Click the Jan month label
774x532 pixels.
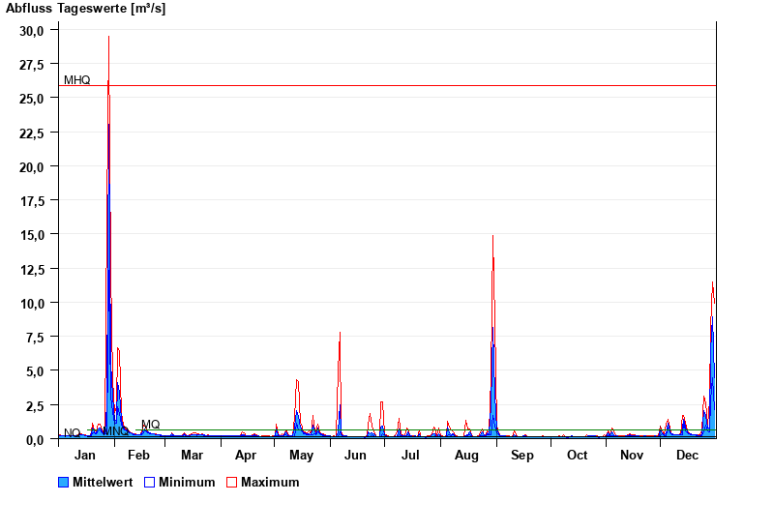tap(85, 455)
